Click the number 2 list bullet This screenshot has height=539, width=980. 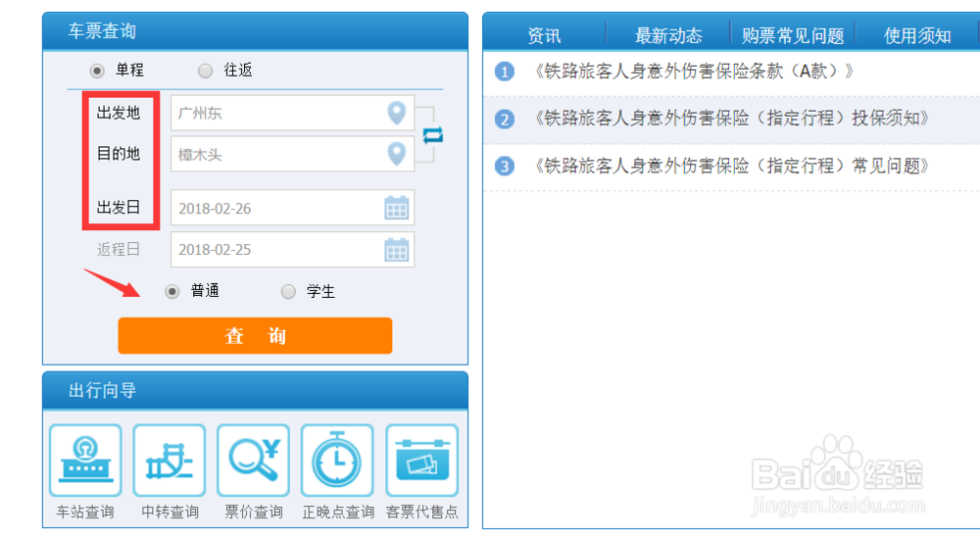(505, 119)
